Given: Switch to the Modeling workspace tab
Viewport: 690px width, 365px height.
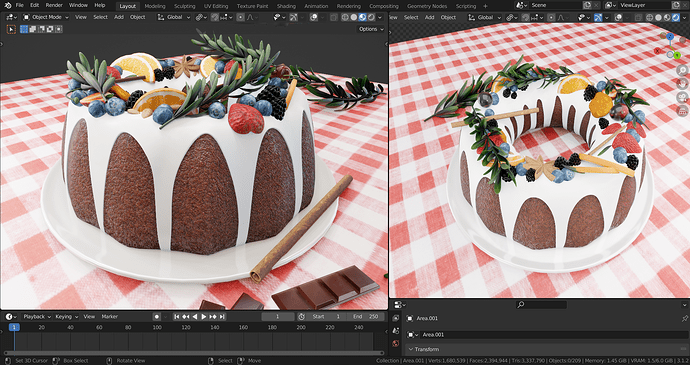Looking at the screenshot, I should click(155, 6).
